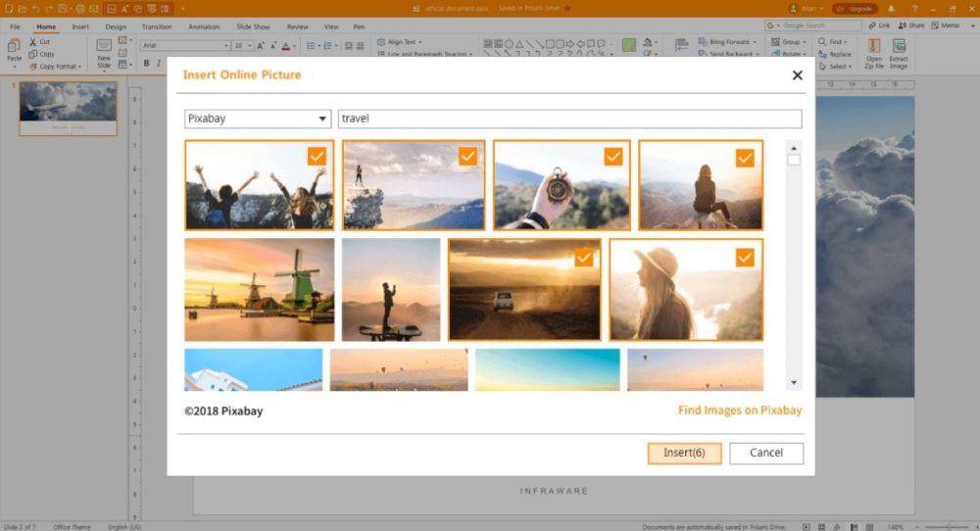Click the Upgrade button
The image size is (980, 531).
coord(855,9)
